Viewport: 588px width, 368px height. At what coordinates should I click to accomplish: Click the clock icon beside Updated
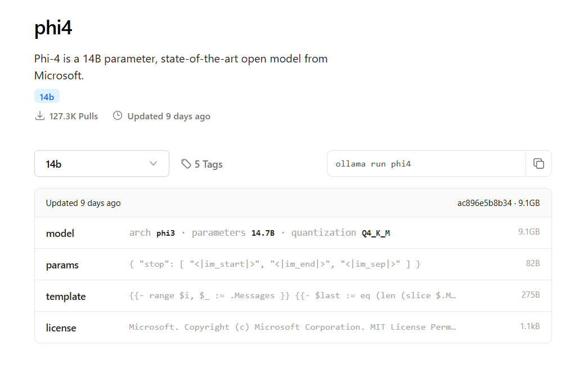pyautogui.click(x=118, y=115)
